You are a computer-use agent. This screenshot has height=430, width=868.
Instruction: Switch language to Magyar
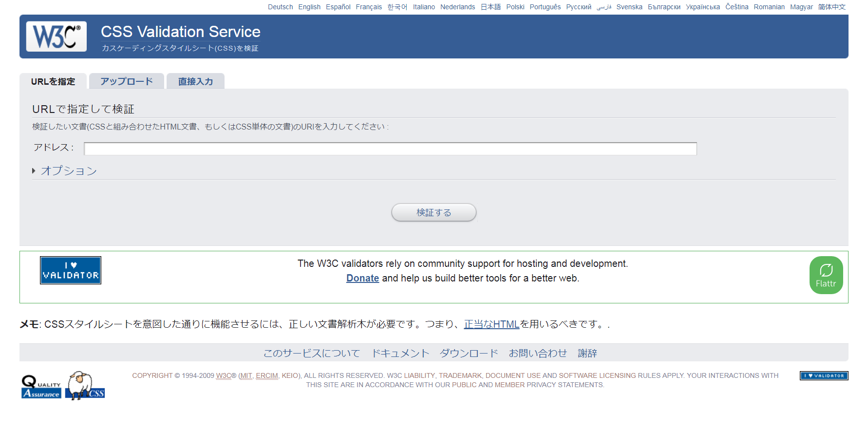tap(801, 7)
